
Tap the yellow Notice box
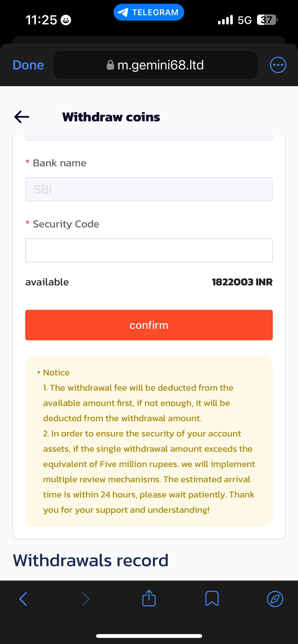[149, 441]
